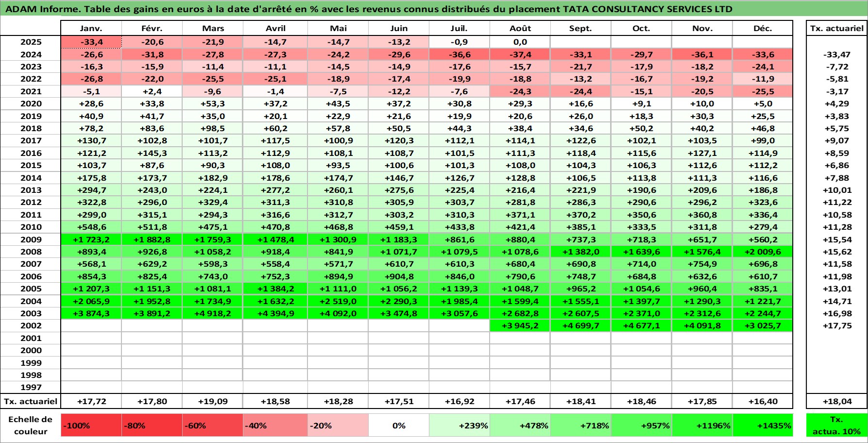Select cell showing +2,4 in 2021
Viewport: 868px width, 443px height.
click(152, 91)
